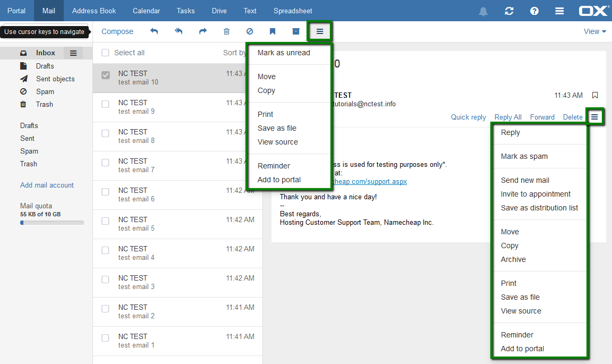Open the Calendar tab
This screenshot has width=612, height=364.
point(147,11)
